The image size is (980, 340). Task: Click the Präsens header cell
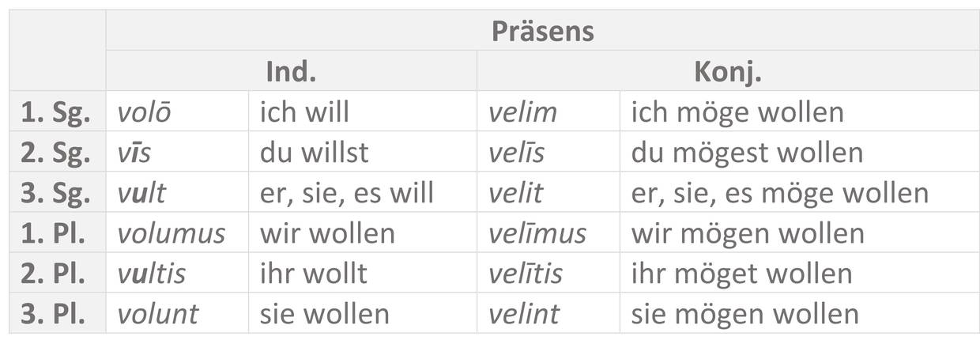[542, 32]
